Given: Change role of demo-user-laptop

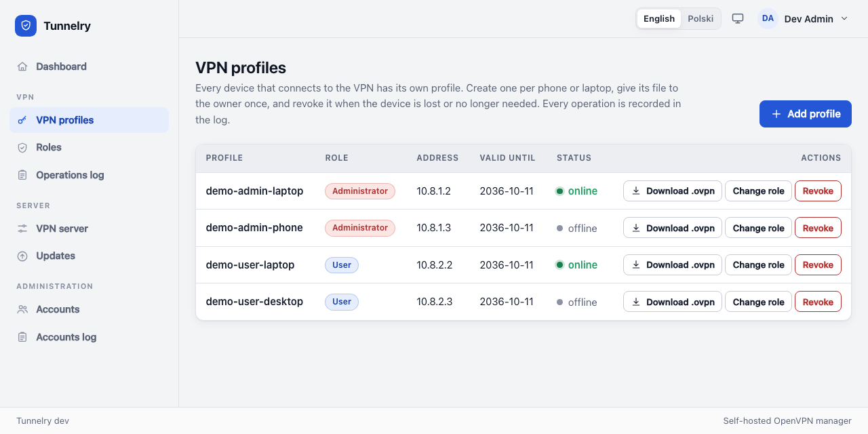Looking at the screenshot, I should pyautogui.click(x=758, y=264).
